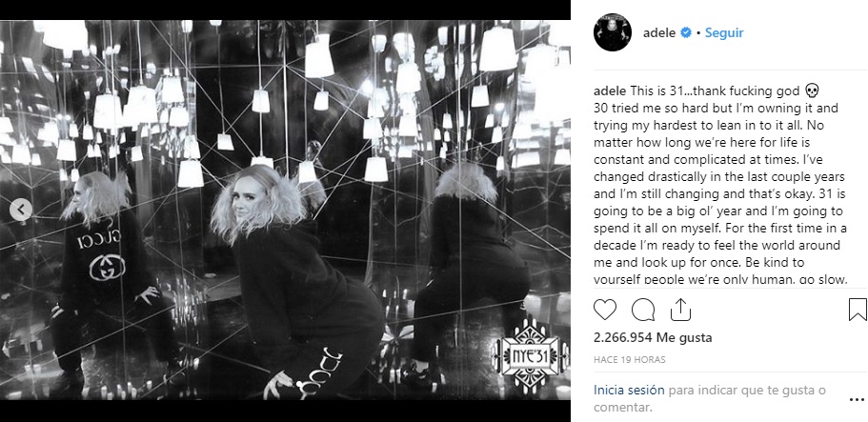Click the main black and white photo
868x422 pixels.
[285, 210]
